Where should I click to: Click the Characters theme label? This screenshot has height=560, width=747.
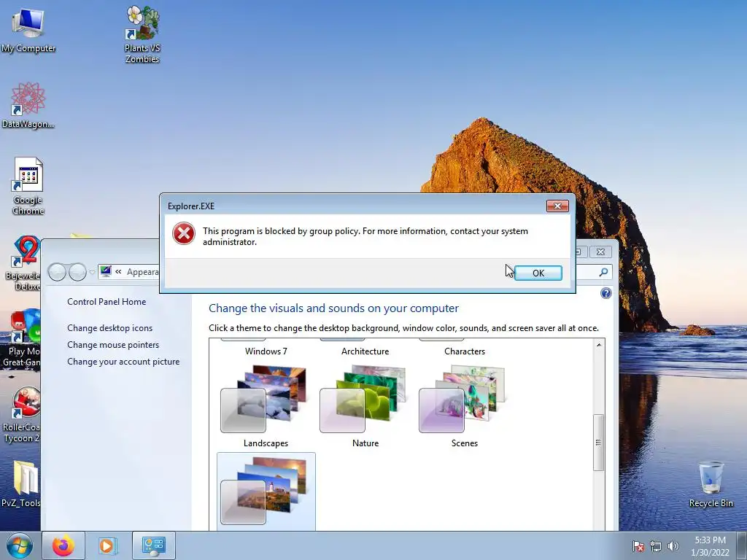click(x=465, y=351)
